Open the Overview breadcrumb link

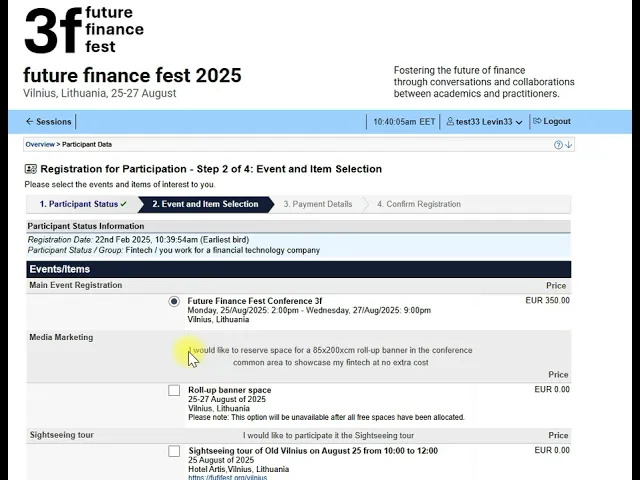[x=40, y=144]
